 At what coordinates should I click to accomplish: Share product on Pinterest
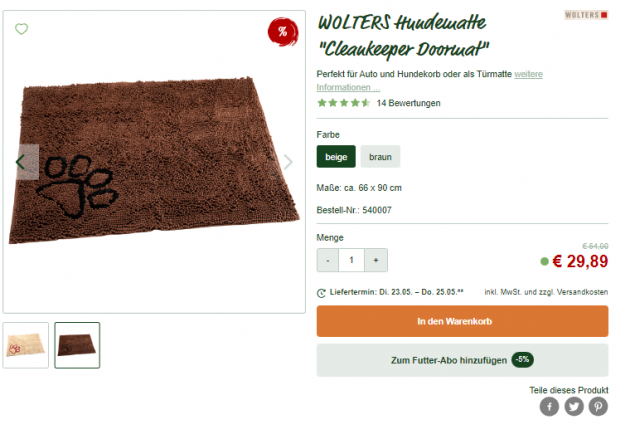tap(598, 406)
